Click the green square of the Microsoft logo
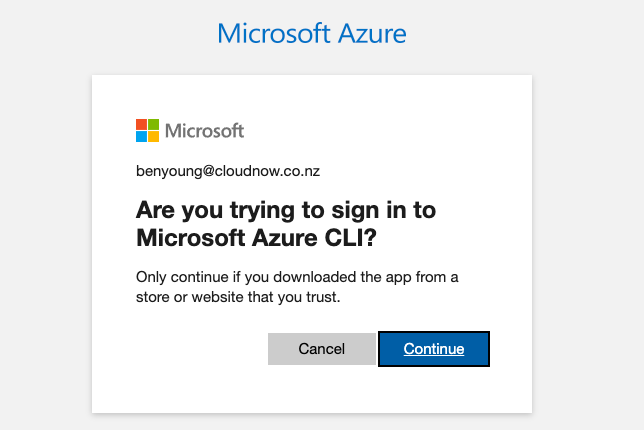644x430 pixels. pos(154,124)
